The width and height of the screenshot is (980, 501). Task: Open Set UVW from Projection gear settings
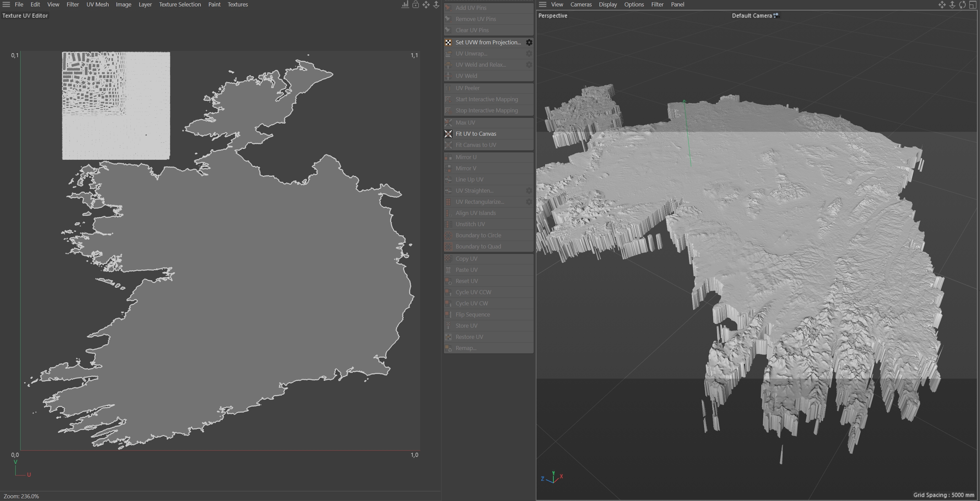pyautogui.click(x=529, y=42)
